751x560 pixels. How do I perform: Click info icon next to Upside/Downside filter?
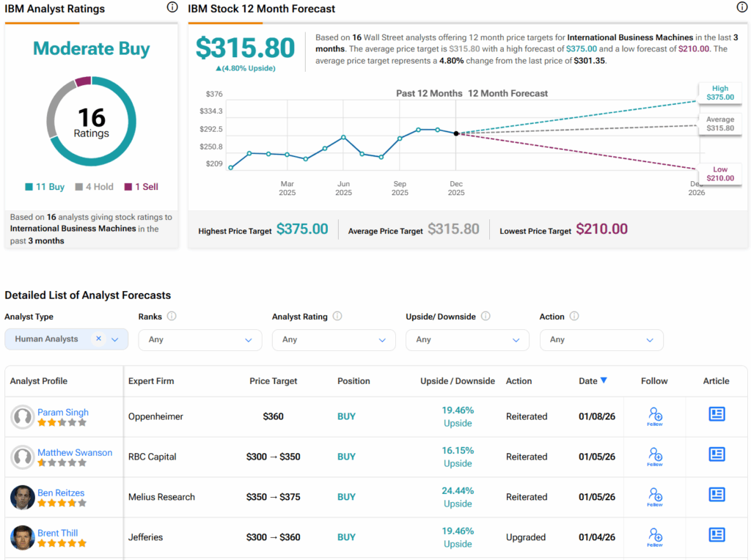[486, 317]
